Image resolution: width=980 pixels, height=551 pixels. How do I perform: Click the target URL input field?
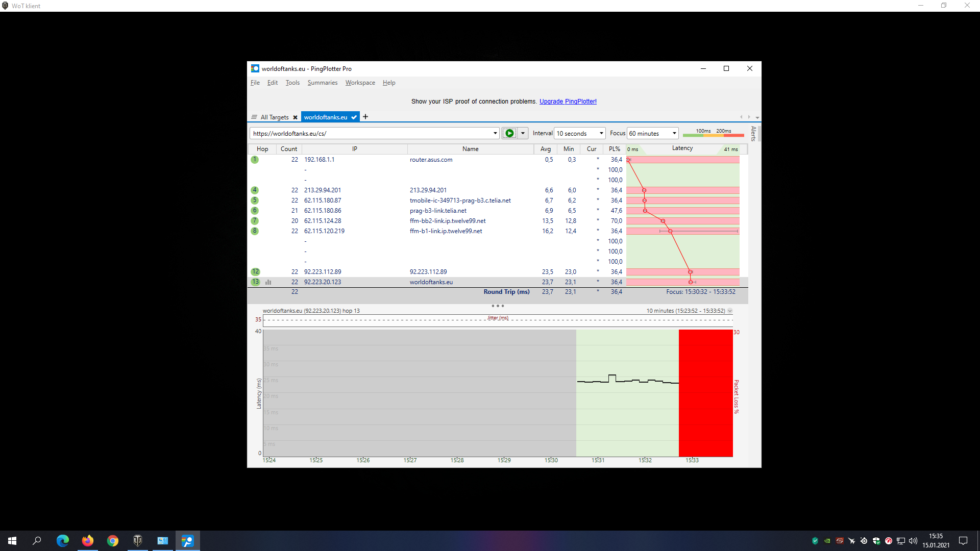[x=371, y=133]
